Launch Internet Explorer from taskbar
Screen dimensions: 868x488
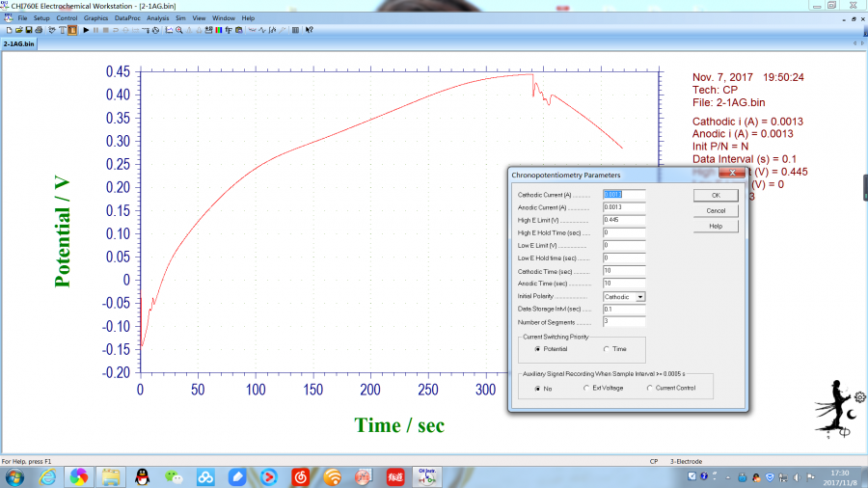[x=47, y=477]
